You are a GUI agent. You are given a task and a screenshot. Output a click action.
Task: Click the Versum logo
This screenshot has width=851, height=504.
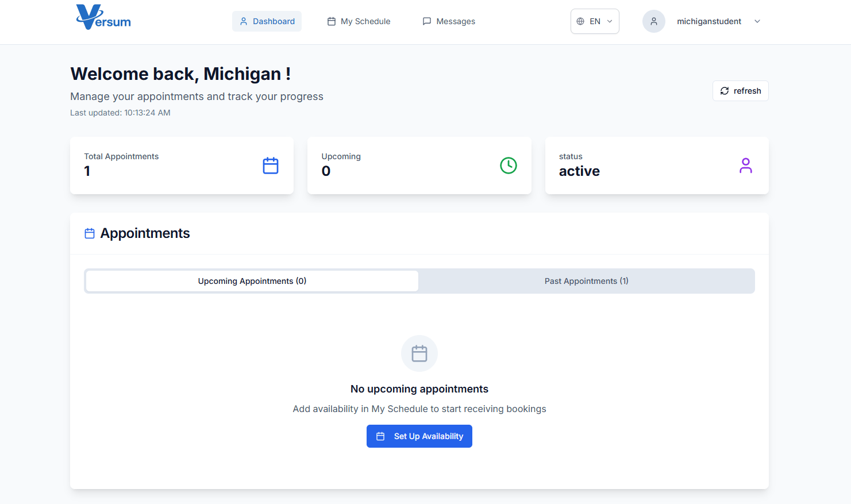pyautogui.click(x=103, y=17)
